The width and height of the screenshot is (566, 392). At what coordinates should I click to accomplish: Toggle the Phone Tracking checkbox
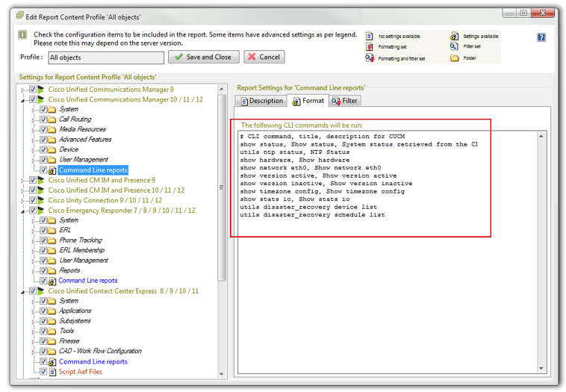coord(43,240)
